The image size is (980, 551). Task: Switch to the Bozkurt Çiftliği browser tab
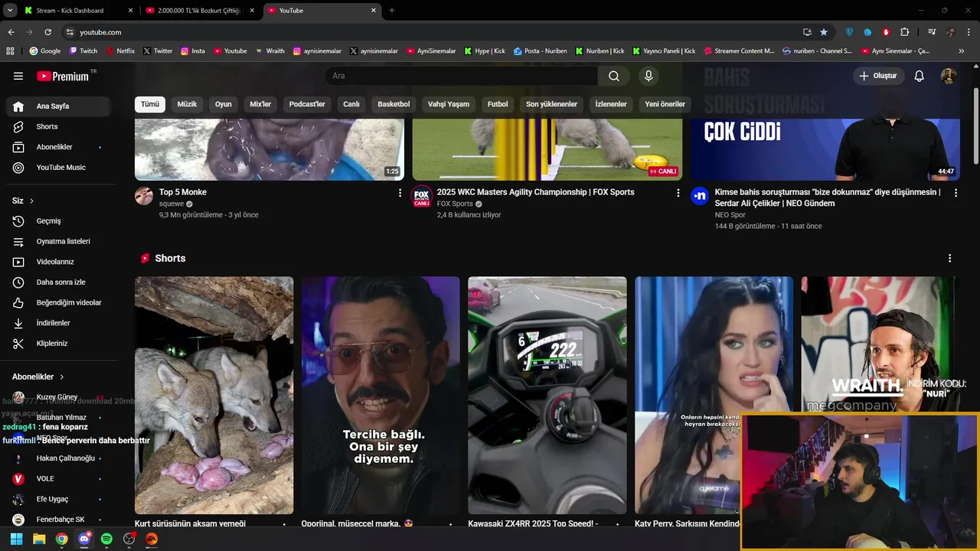198,11
